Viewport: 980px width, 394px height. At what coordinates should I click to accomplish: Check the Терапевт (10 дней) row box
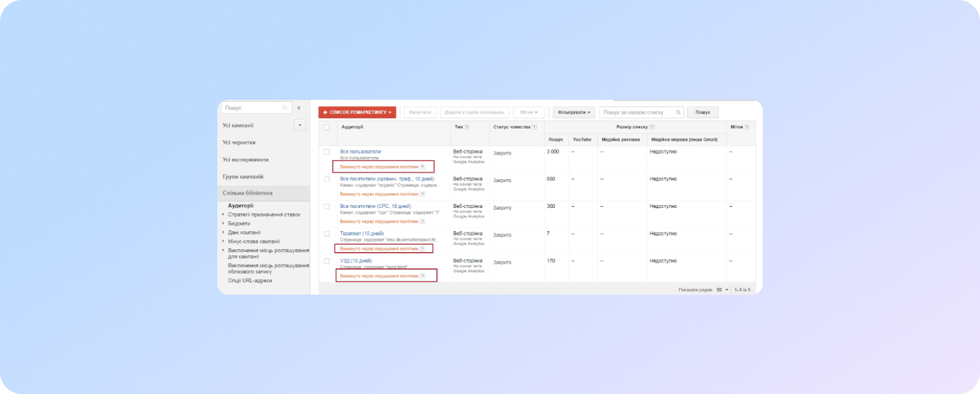coord(327,234)
